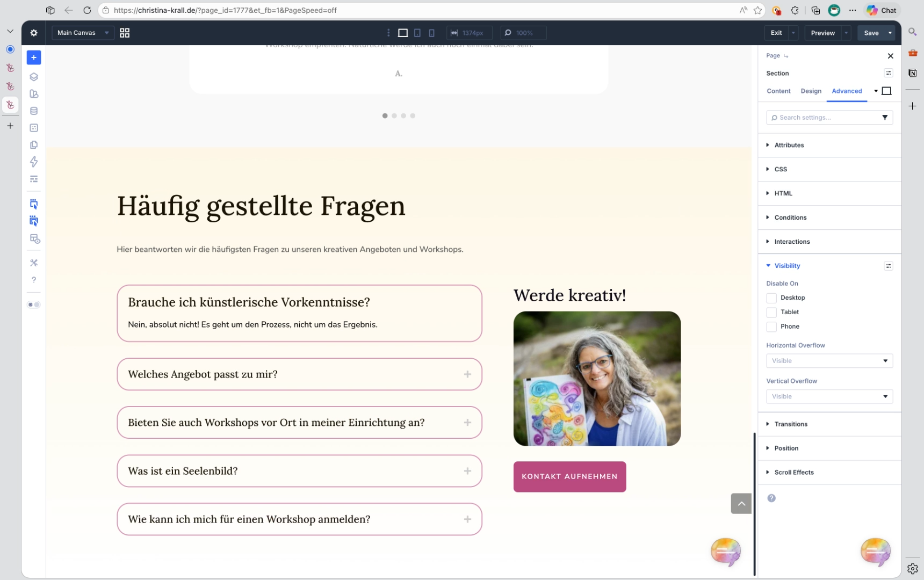Viewport: 924px width, 580px height.
Task: Open builder settings gear icon
Action: [34, 33]
